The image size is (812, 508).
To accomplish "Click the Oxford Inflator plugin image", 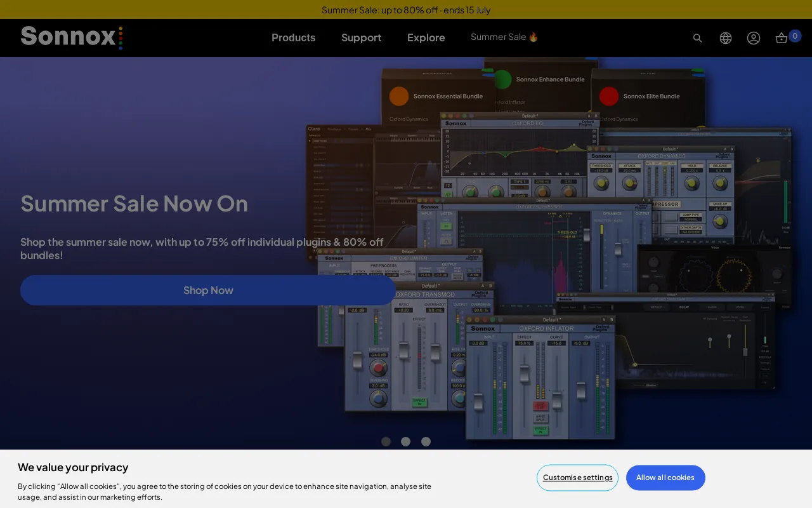I will pyautogui.click(x=540, y=377).
